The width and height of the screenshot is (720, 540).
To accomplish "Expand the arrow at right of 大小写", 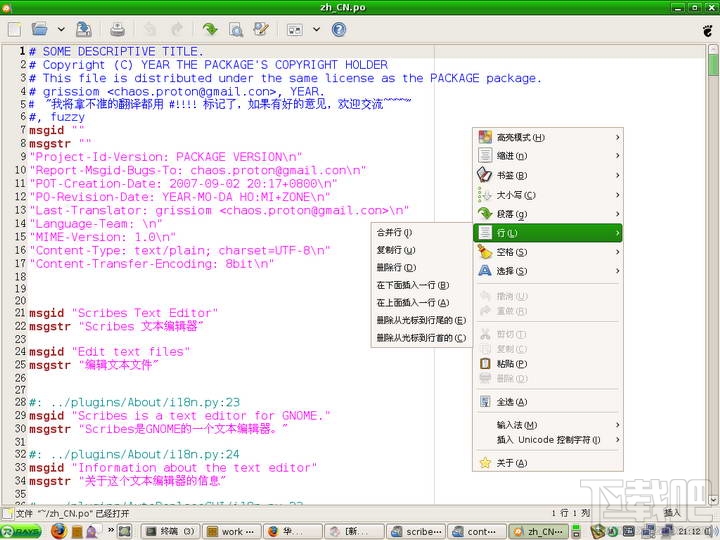I will [x=617, y=195].
